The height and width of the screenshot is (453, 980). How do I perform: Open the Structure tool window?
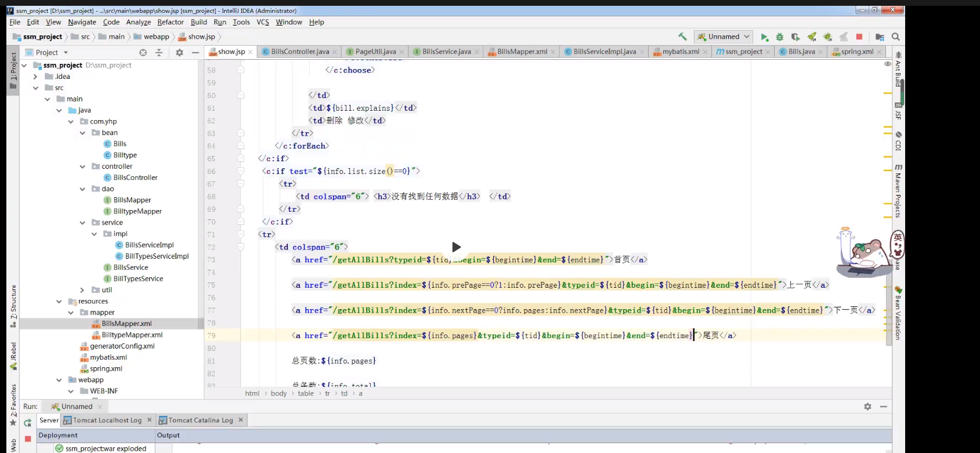(x=13, y=306)
